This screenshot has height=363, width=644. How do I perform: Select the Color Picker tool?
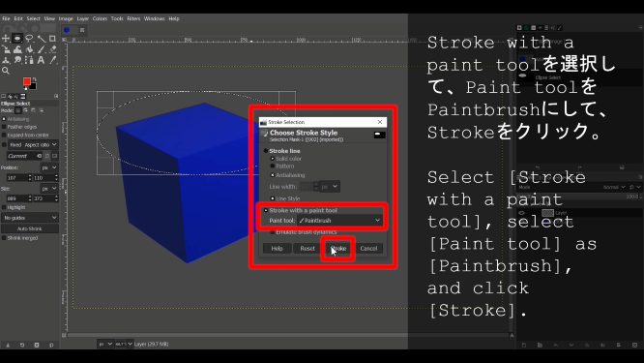click(52, 60)
